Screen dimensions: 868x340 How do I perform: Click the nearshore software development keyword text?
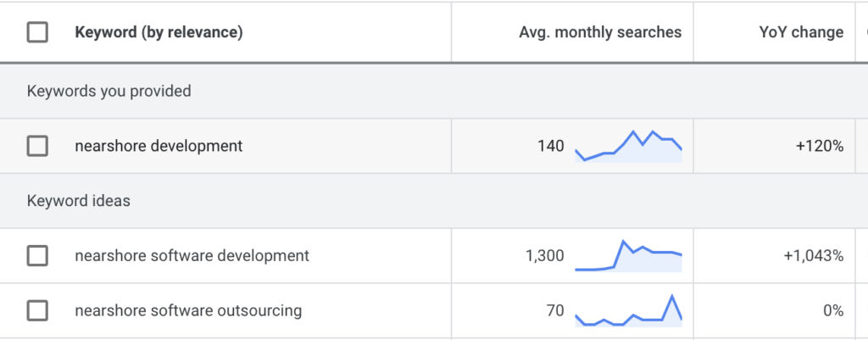(x=192, y=255)
